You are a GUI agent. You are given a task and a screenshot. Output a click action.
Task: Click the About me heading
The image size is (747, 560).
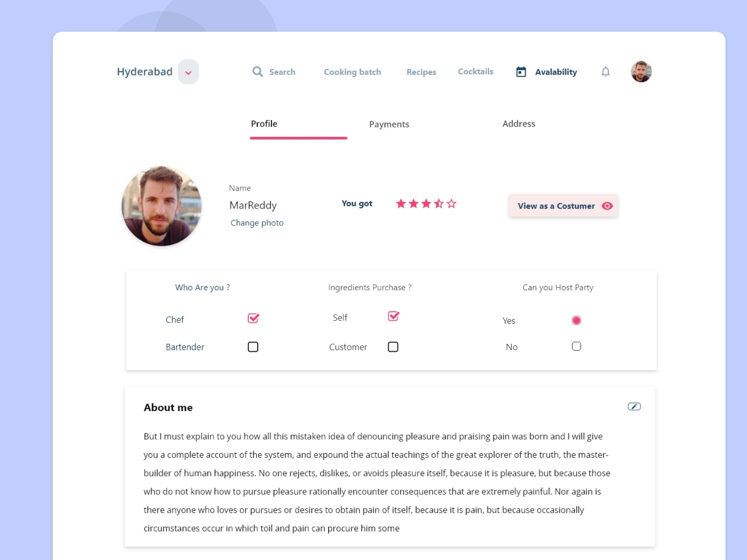(x=168, y=407)
